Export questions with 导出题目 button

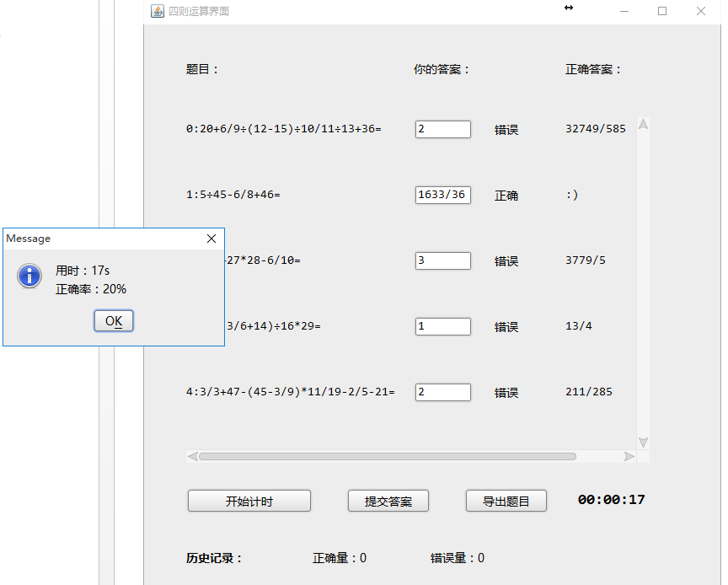506,501
